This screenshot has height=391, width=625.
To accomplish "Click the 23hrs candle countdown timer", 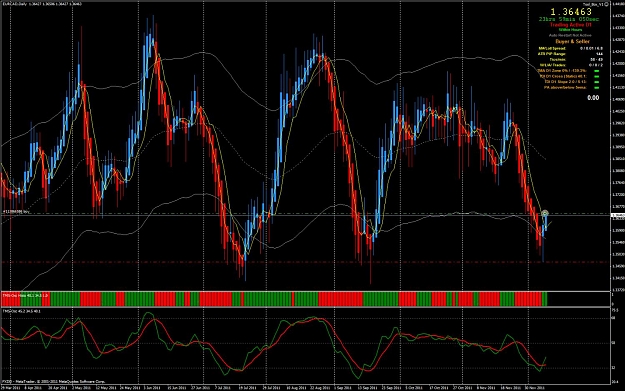I will pyautogui.click(x=568, y=19).
